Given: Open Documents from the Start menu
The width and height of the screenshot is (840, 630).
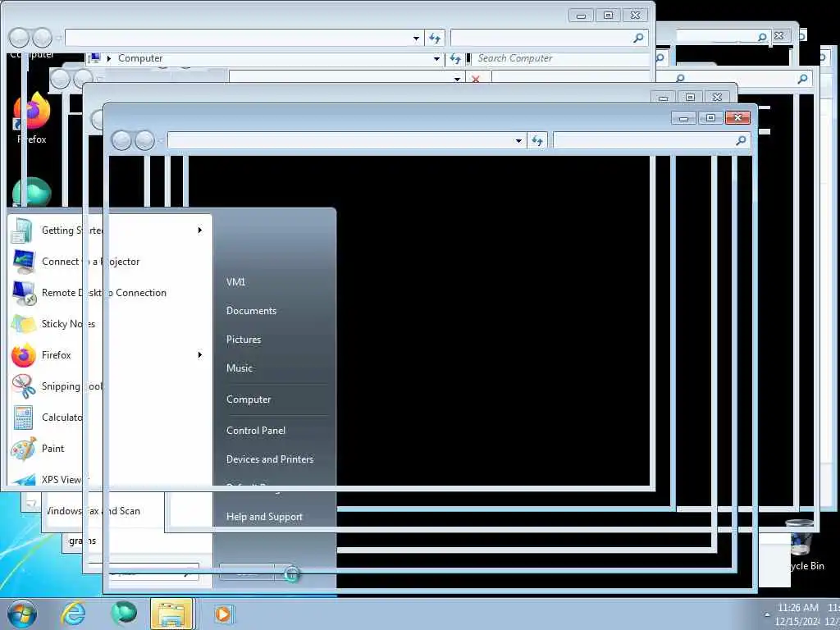Looking at the screenshot, I should 251,311.
